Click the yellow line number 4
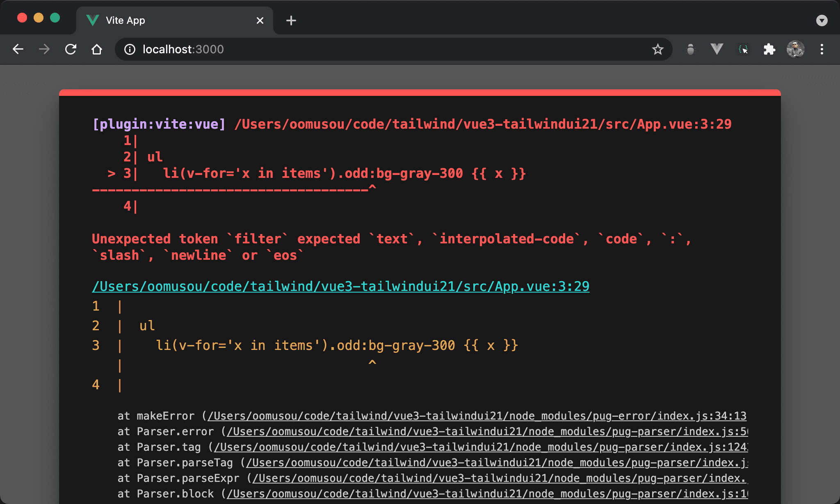 point(96,385)
